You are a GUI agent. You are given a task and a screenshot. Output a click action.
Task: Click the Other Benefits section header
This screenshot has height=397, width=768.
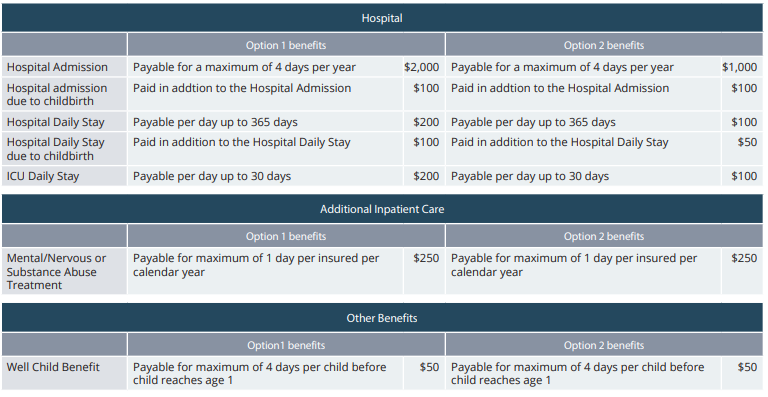coord(382,318)
